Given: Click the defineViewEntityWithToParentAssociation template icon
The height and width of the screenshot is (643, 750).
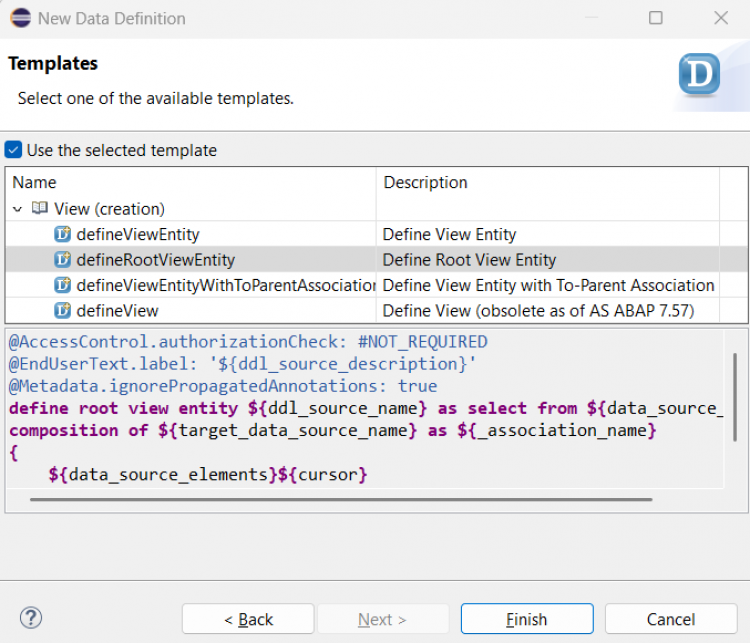Looking at the screenshot, I should 62,285.
